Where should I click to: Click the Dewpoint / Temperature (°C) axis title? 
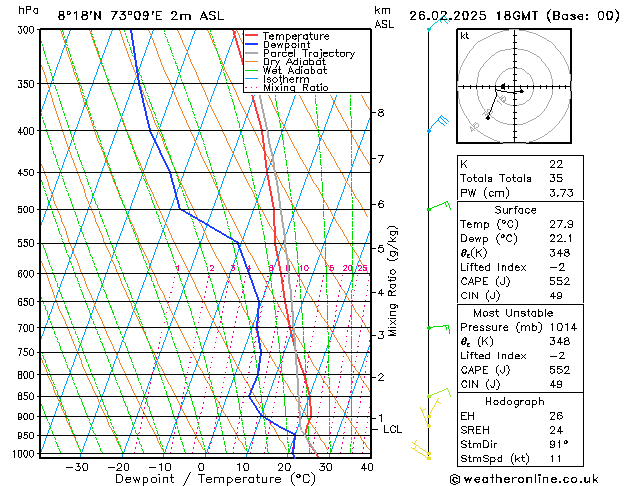coord(215,479)
